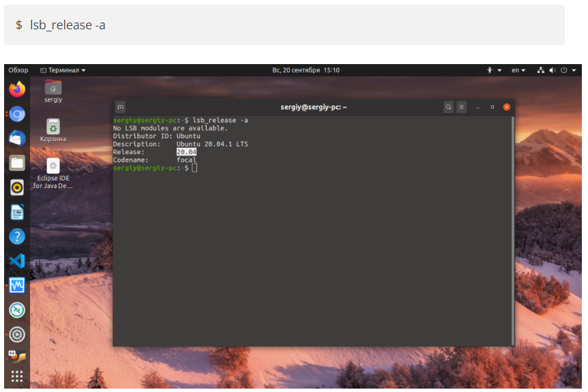Image resolution: width=588 pixels, height=392 pixels.
Task: Open Thunderbird mail in the dock
Action: pyautogui.click(x=17, y=138)
